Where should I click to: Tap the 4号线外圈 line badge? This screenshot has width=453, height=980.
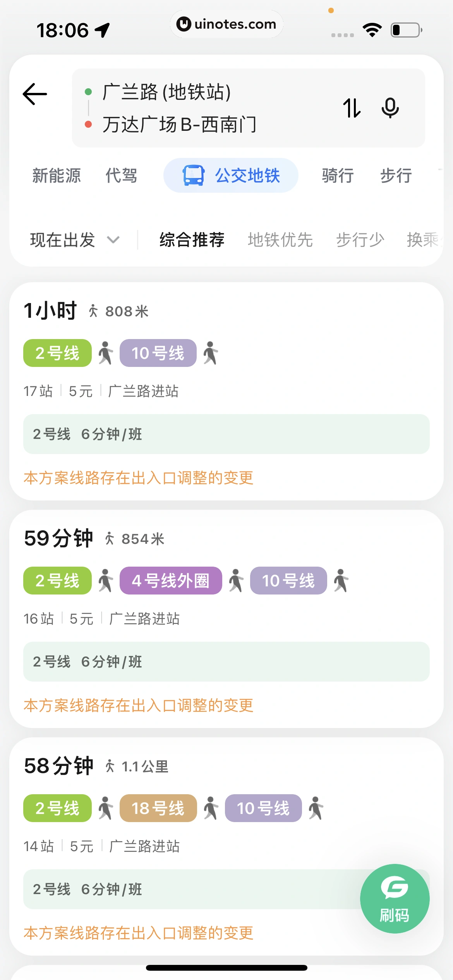(x=171, y=581)
